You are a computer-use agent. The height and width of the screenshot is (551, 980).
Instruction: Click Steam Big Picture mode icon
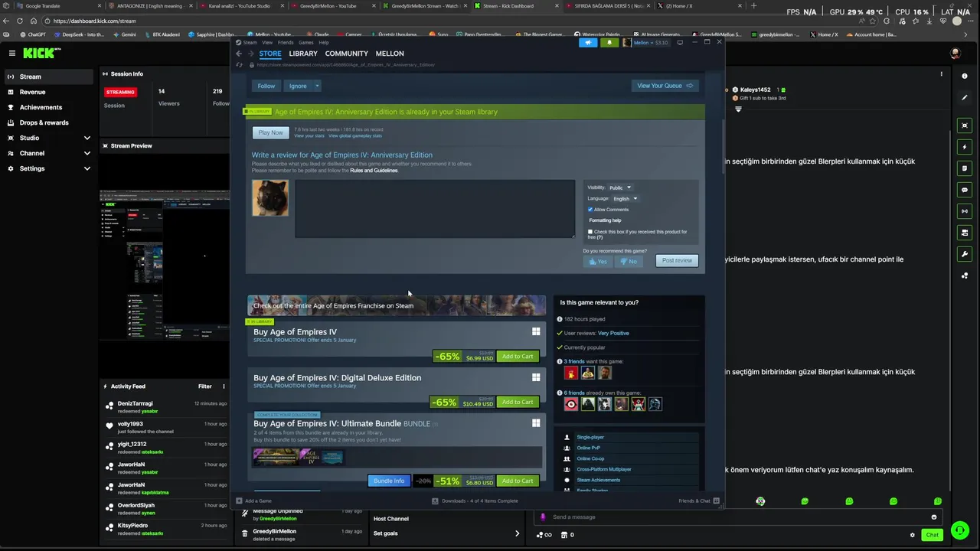680,43
